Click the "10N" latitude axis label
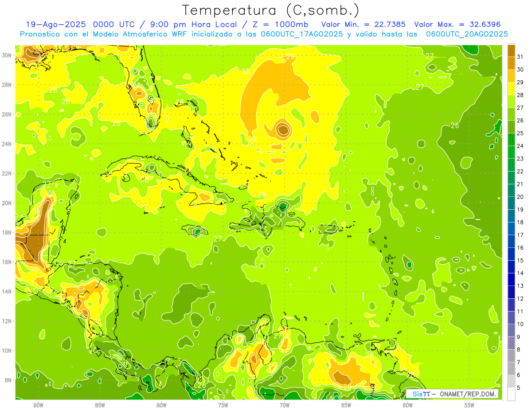 [7, 351]
